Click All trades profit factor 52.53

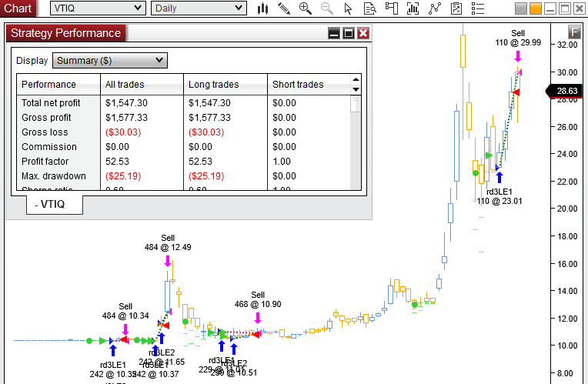(117, 162)
